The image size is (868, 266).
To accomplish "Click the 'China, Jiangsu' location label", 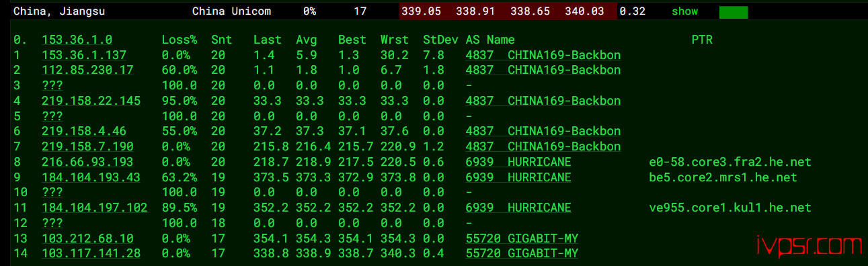I will point(59,11).
